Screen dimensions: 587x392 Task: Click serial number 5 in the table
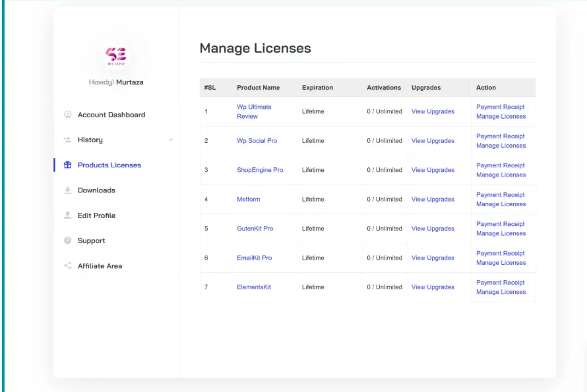tap(206, 228)
